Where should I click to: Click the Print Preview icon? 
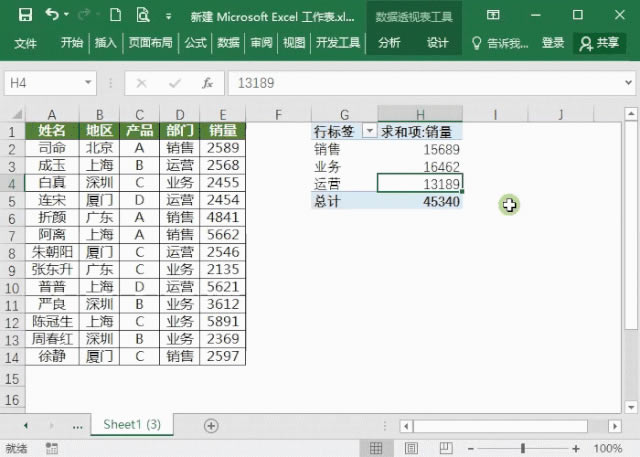pyautogui.click(x=143, y=16)
